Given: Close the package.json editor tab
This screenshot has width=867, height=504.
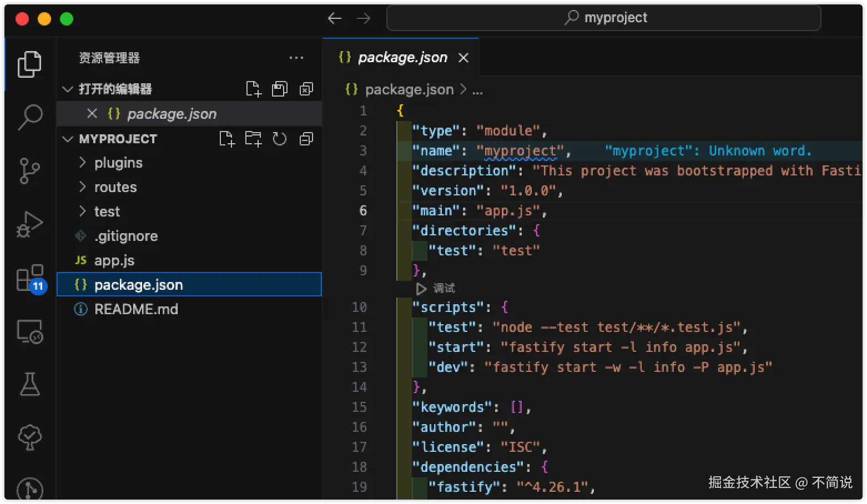Looking at the screenshot, I should (x=463, y=58).
